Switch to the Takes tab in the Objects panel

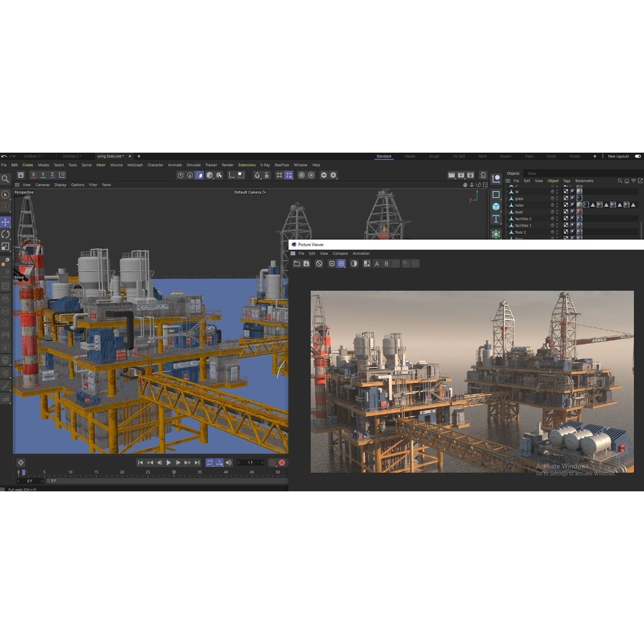pyautogui.click(x=532, y=174)
